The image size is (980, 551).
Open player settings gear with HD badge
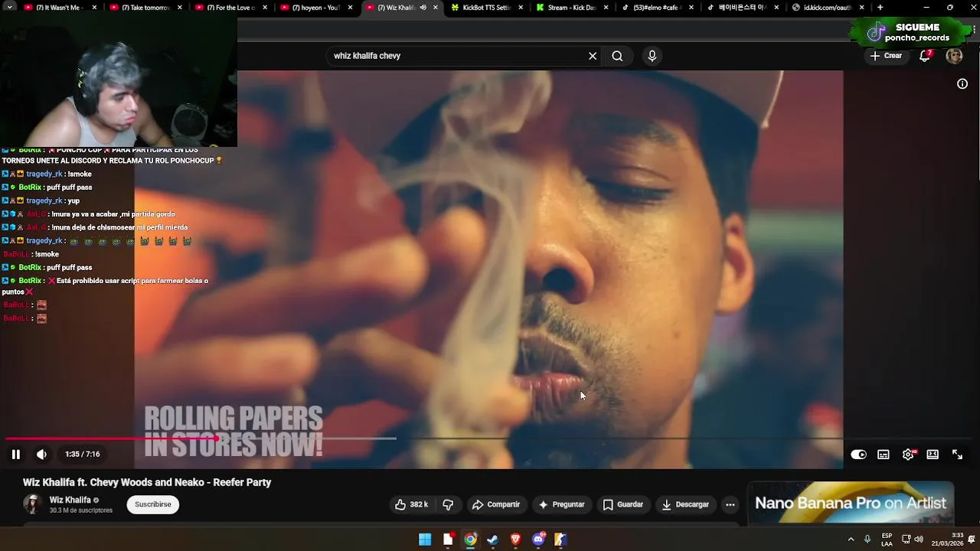[x=908, y=455]
